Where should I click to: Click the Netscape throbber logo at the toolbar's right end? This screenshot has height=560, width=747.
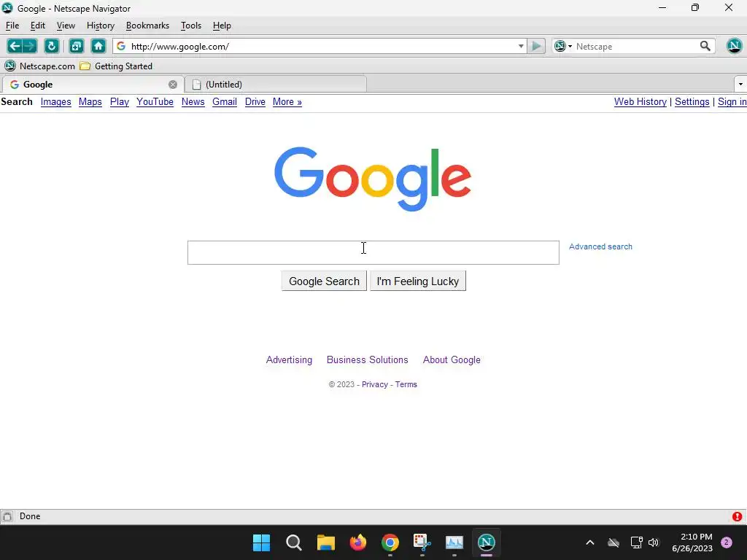[x=734, y=46]
